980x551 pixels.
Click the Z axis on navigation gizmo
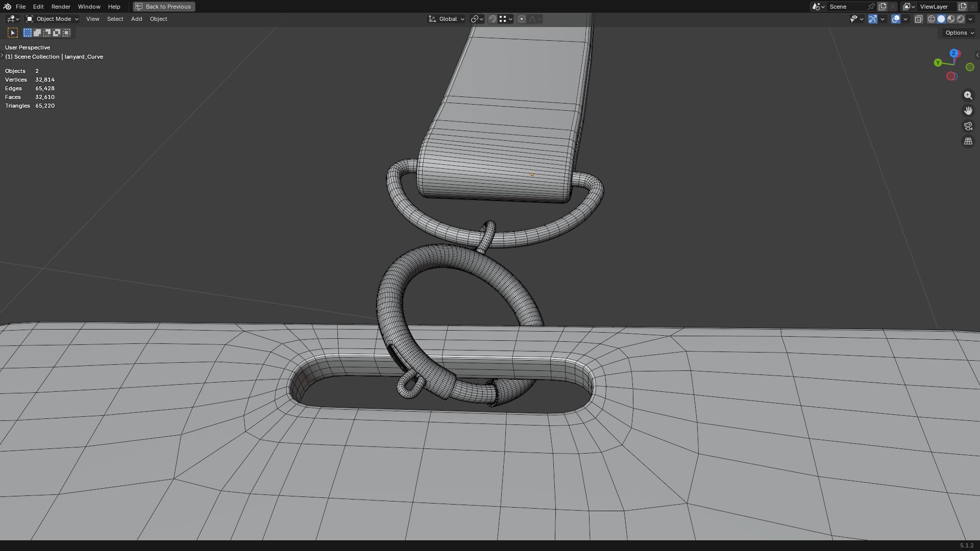pos(954,53)
